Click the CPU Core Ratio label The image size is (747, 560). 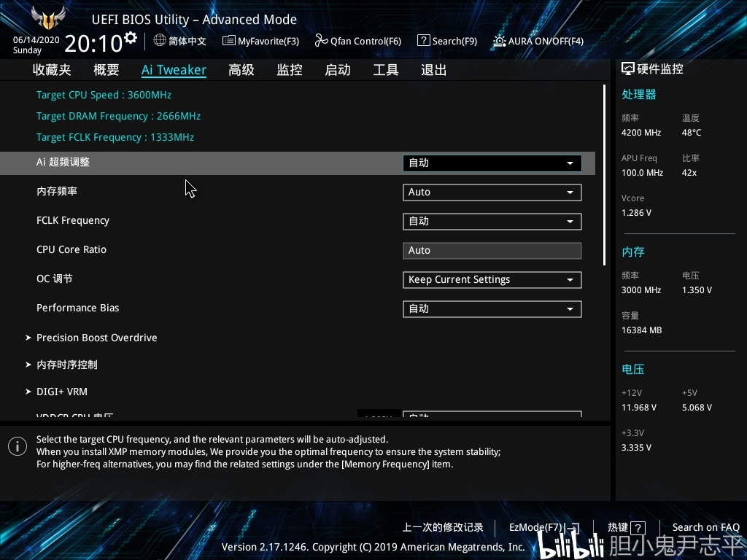pyautogui.click(x=71, y=249)
